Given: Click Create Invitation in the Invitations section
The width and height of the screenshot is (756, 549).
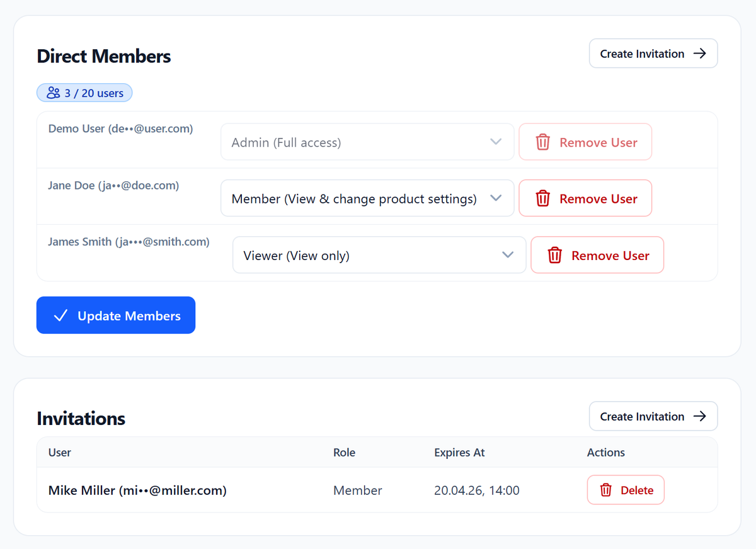Looking at the screenshot, I should [x=653, y=416].
